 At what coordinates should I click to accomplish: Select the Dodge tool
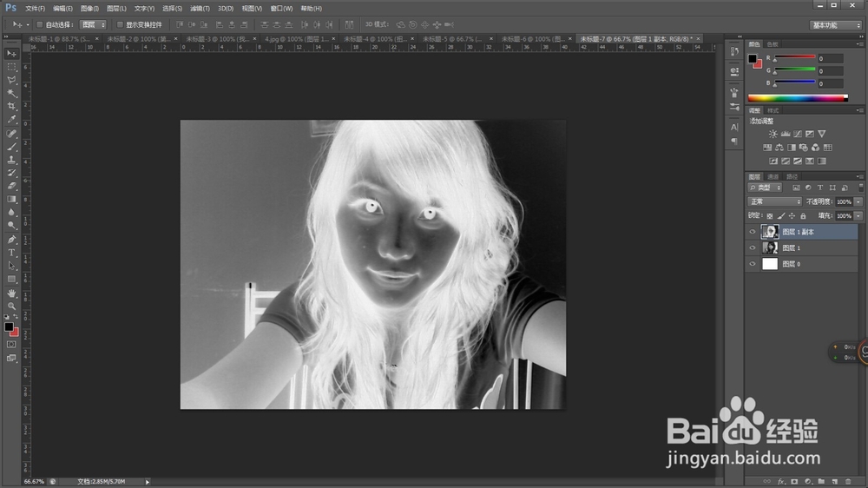tap(11, 226)
